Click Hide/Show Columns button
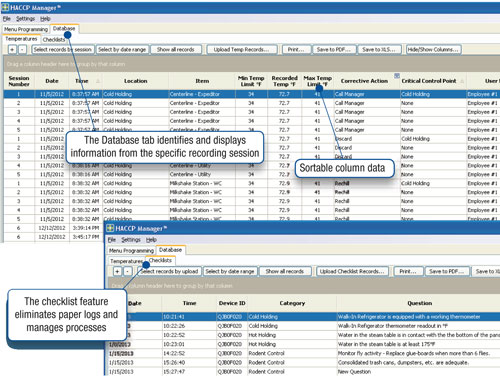The height and width of the screenshot is (376, 500). point(433,49)
